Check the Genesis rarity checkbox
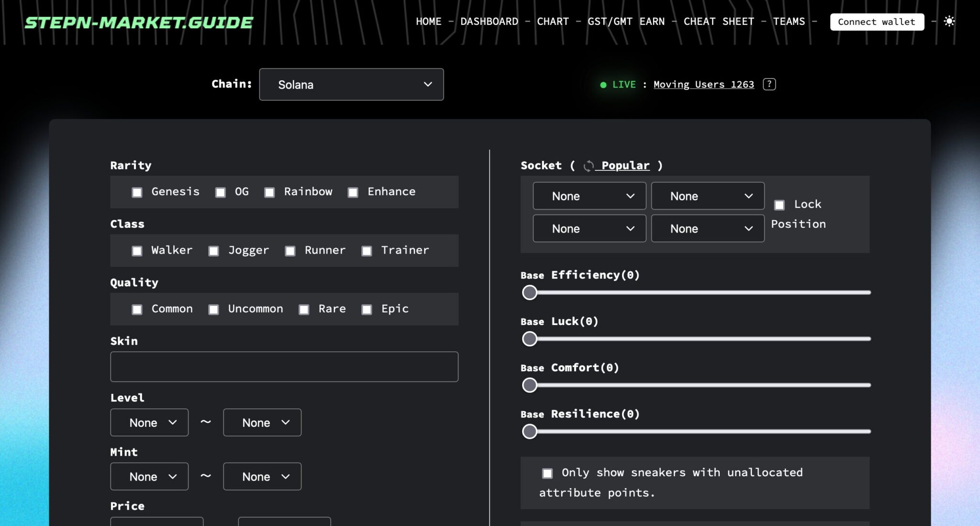980x526 pixels. [x=137, y=192]
